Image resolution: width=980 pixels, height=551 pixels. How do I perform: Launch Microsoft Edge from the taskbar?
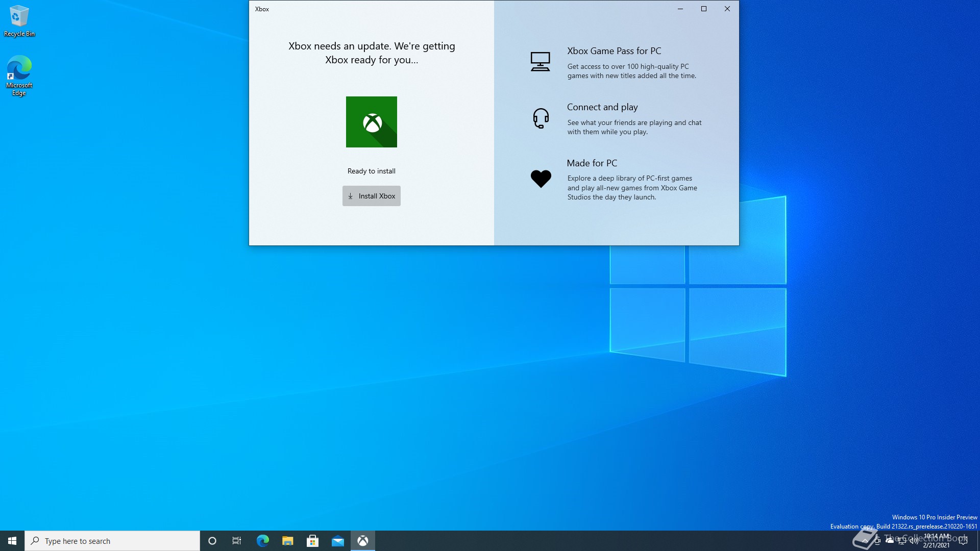(x=262, y=541)
